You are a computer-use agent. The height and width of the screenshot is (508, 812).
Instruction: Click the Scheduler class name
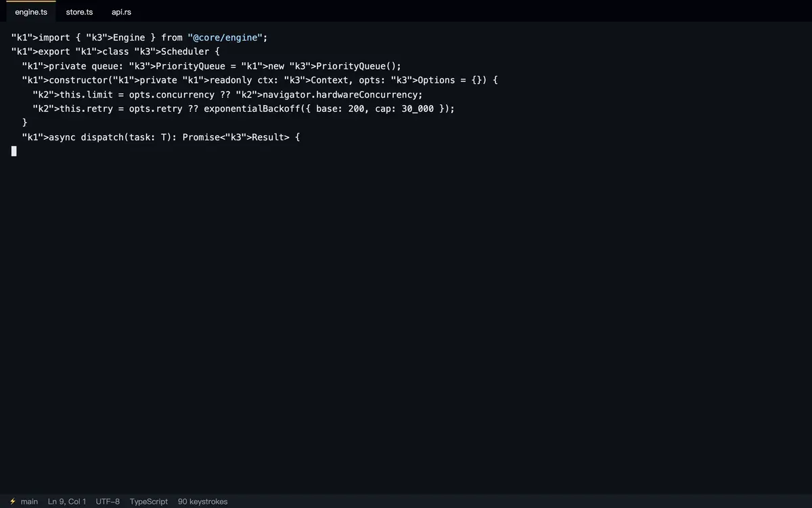[185, 51]
